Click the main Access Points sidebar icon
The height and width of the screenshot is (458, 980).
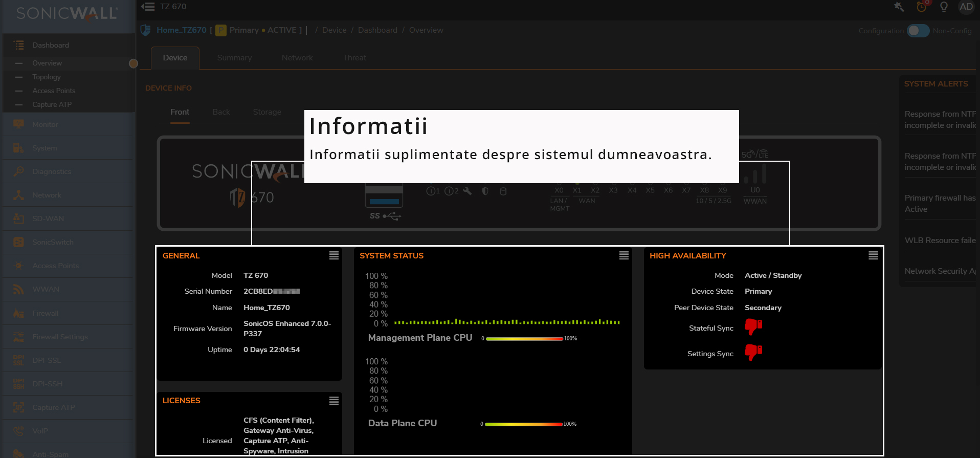pyautogui.click(x=19, y=266)
